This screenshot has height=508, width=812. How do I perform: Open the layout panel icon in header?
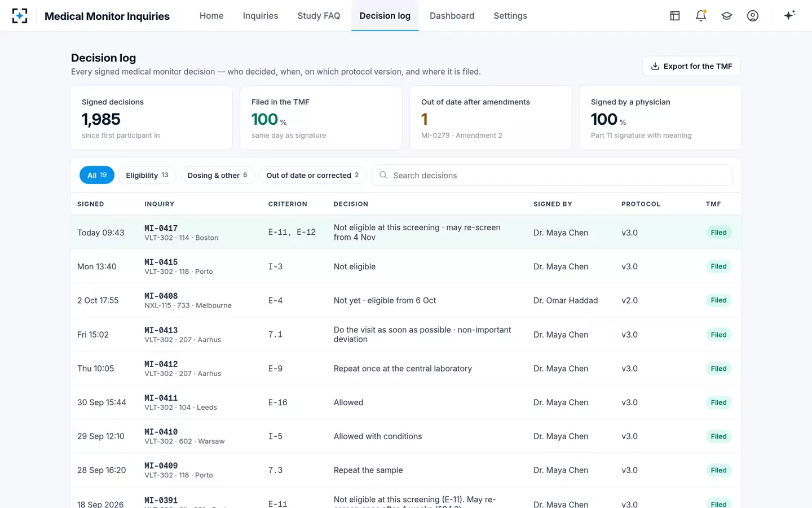pyautogui.click(x=675, y=16)
